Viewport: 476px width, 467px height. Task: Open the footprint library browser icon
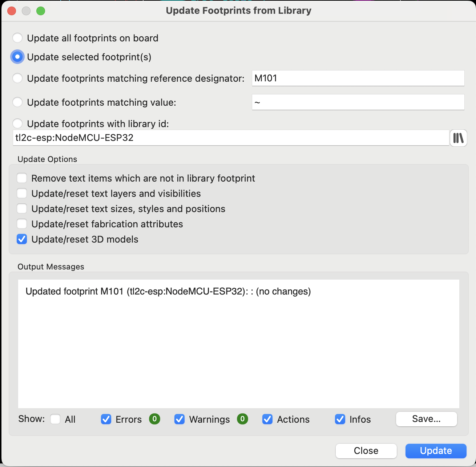458,138
